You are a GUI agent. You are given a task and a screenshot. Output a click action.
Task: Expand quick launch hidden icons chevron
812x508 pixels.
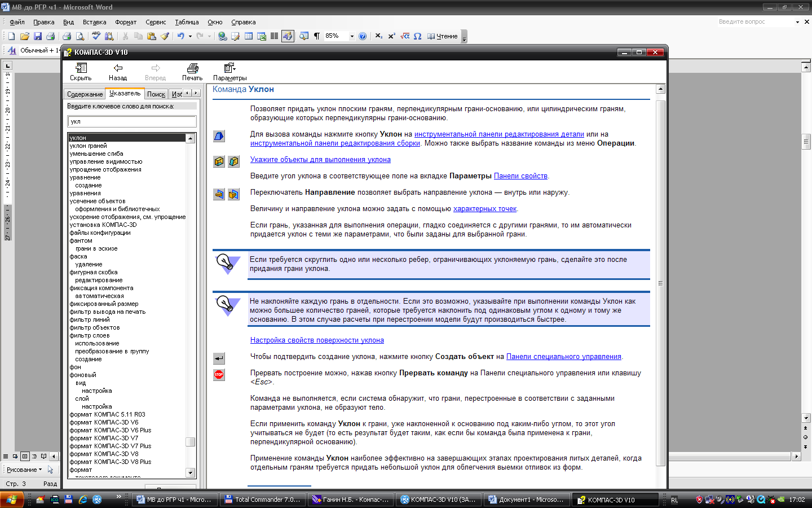coord(118,497)
